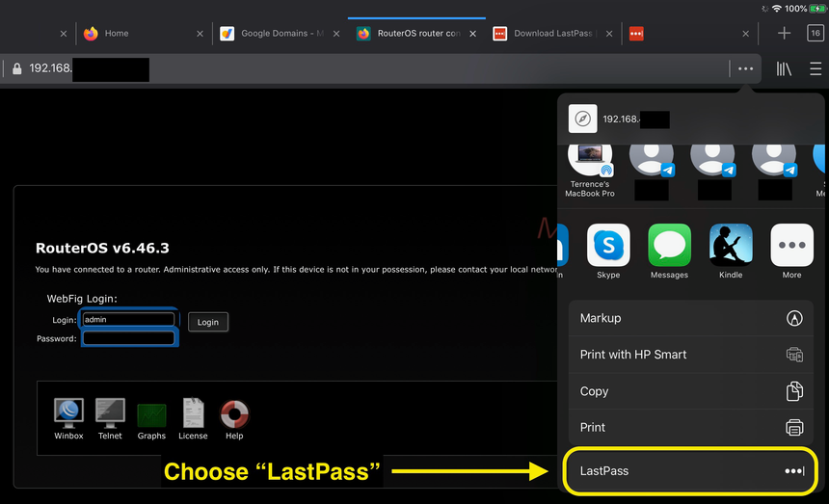829x504 pixels.
Task: Open the Winbox download icon
Action: [68, 415]
